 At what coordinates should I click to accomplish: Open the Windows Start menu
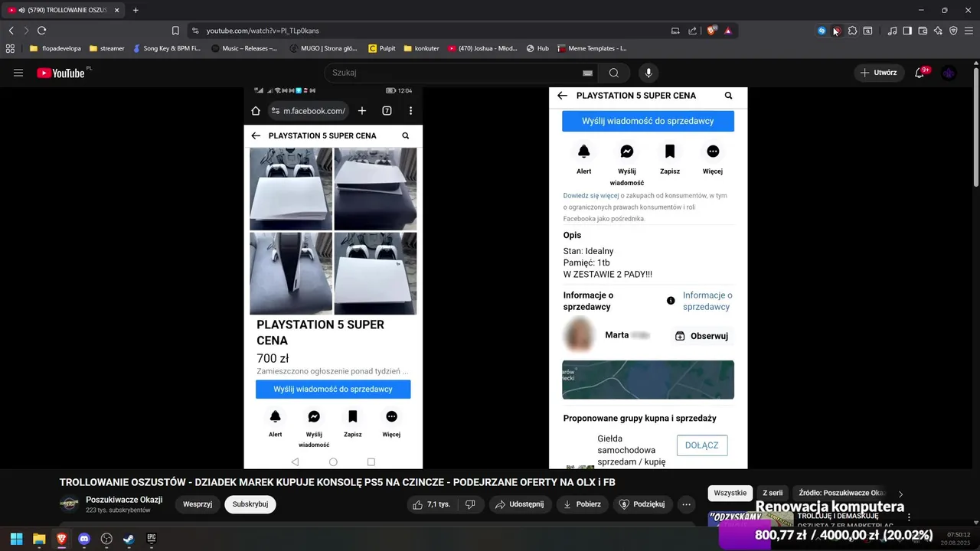[x=16, y=539]
